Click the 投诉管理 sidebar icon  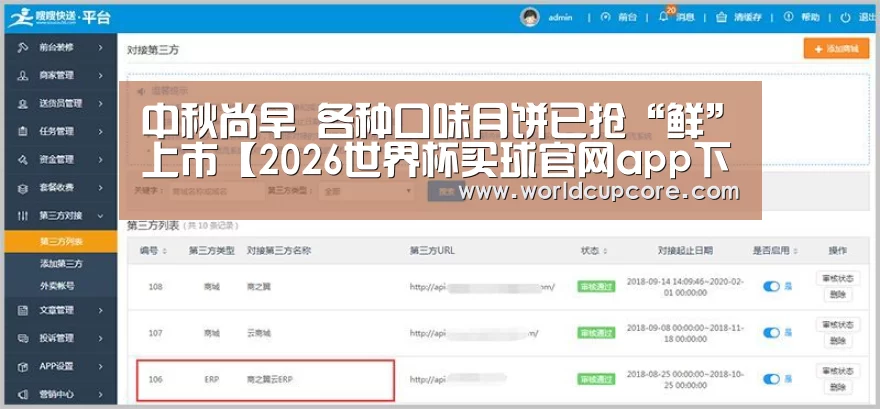point(22,338)
